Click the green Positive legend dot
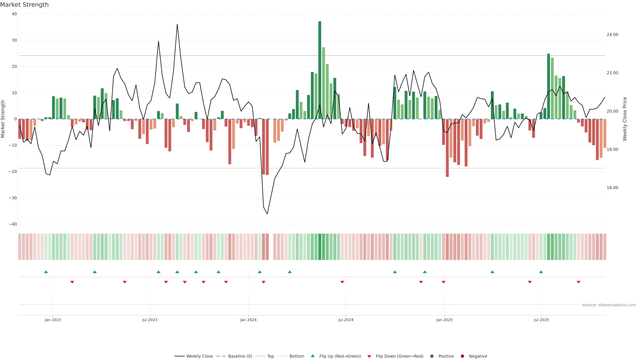Viewport: 644px width, 362px height. click(432, 356)
